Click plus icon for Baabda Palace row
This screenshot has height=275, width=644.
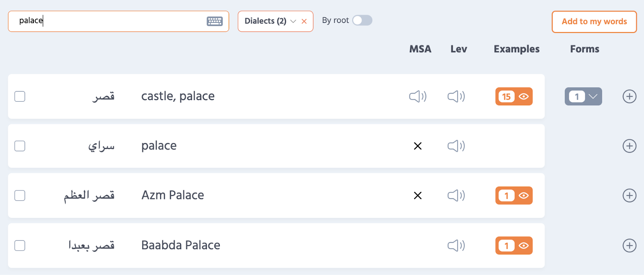click(629, 245)
